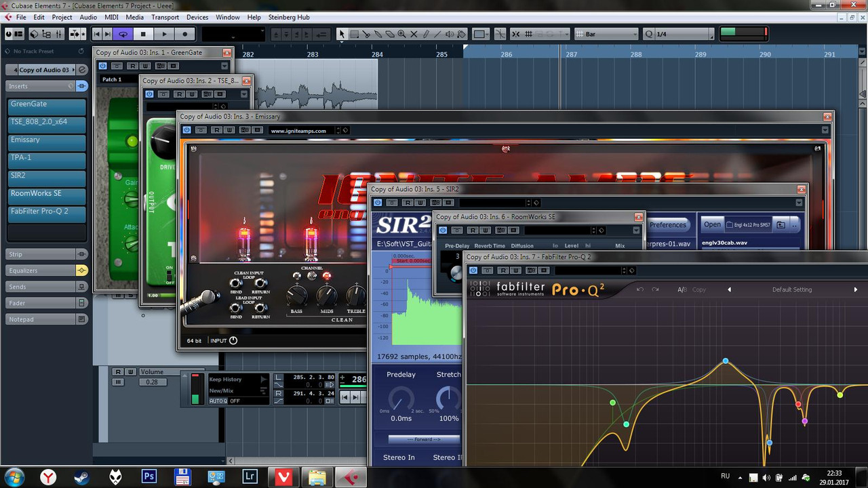Open the File menu
The height and width of the screenshot is (488, 868).
tap(21, 17)
